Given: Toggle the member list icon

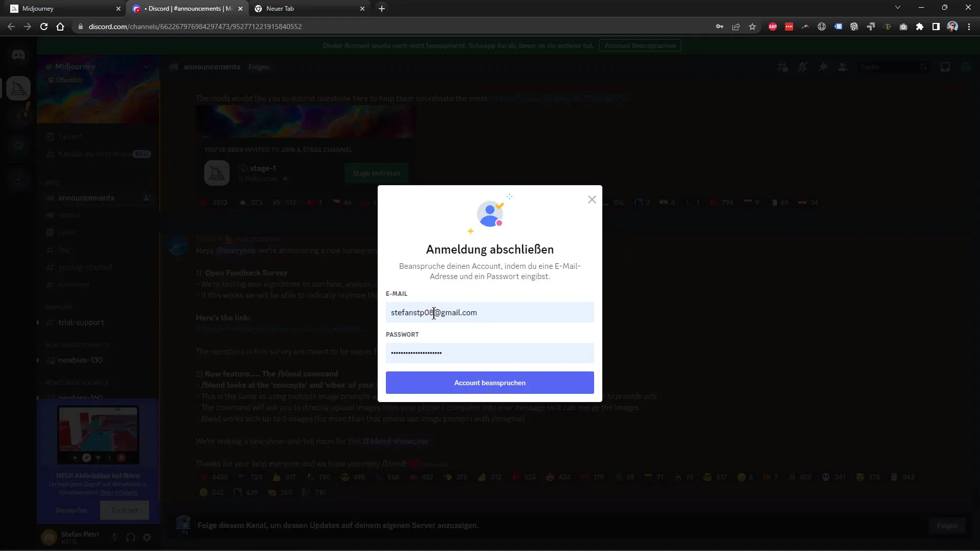Looking at the screenshot, I should click(x=843, y=67).
